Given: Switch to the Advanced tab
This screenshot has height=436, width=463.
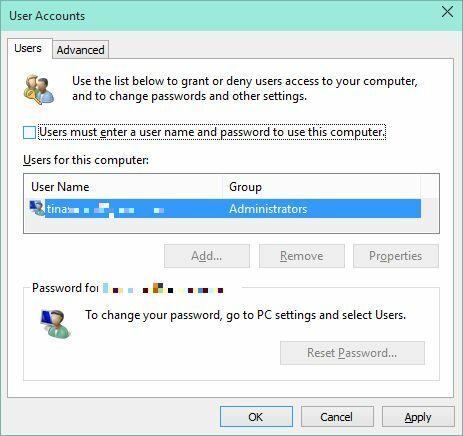Looking at the screenshot, I should 80,50.
